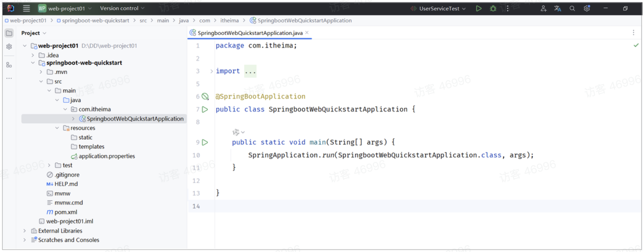Click itheima in the breadcrumb path

coord(229,20)
